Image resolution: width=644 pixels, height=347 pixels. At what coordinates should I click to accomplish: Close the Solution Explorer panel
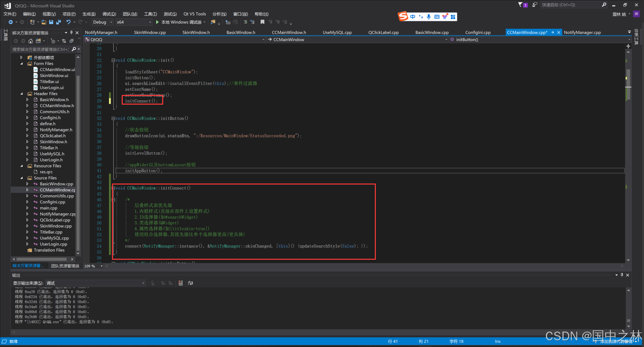click(x=77, y=32)
